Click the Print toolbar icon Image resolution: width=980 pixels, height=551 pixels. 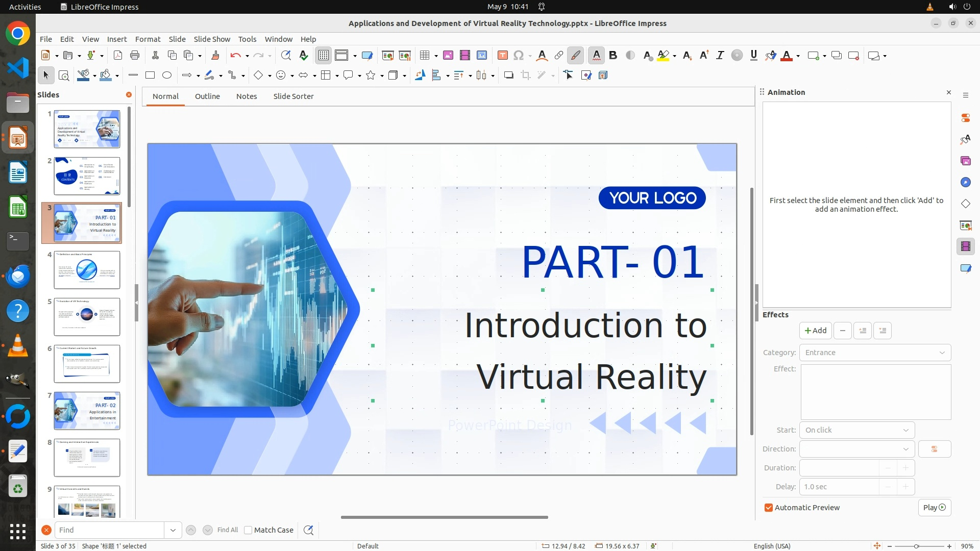coord(135,56)
